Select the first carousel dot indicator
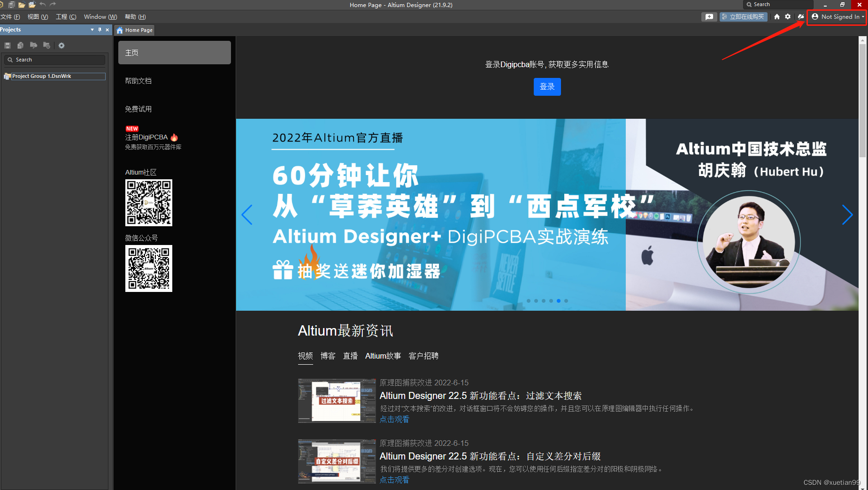The width and height of the screenshot is (868, 490). click(529, 301)
